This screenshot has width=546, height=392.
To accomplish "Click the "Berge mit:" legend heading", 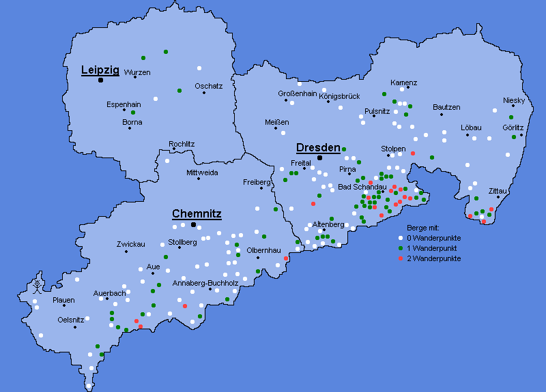I will tap(423, 228).
